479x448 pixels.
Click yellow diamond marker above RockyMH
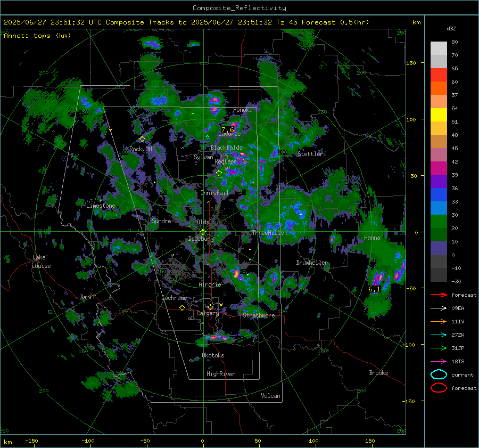click(x=142, y=139)
